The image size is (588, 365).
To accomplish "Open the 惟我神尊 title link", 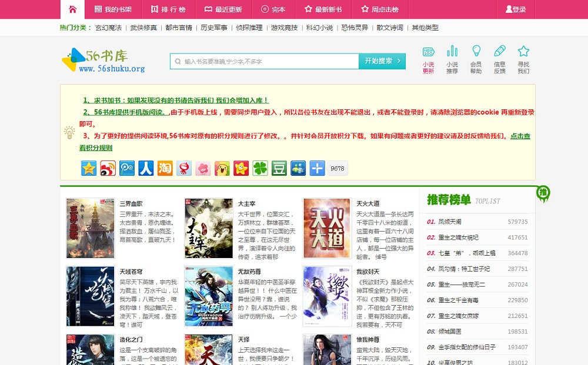I will click(368, 340).
